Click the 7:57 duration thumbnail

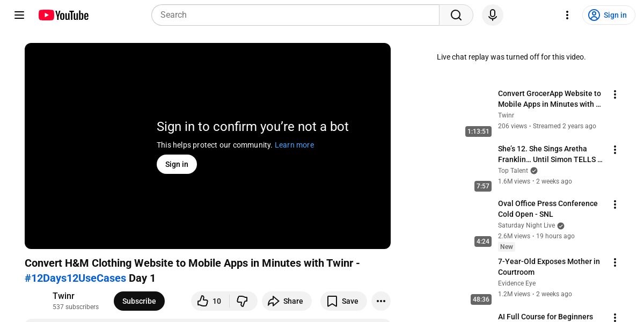483,186
